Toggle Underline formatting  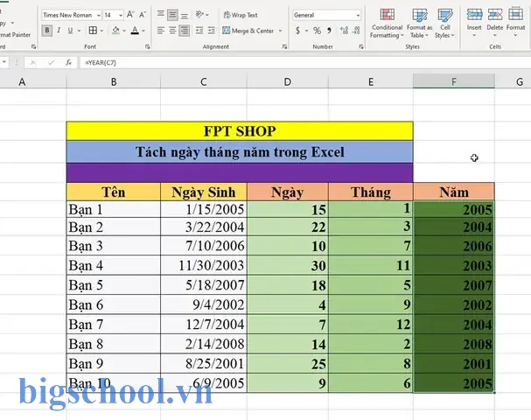[x=70, y=31]
